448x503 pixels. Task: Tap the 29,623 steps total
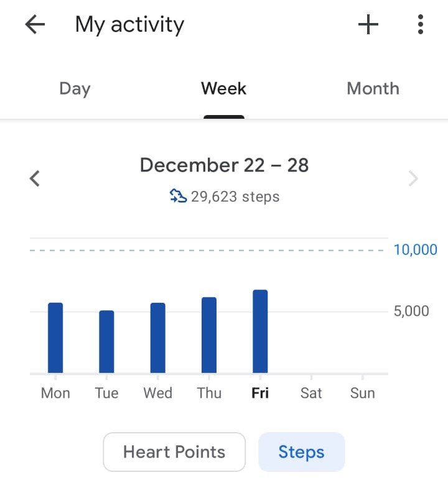pyautogui.click(x=235, y=197)
